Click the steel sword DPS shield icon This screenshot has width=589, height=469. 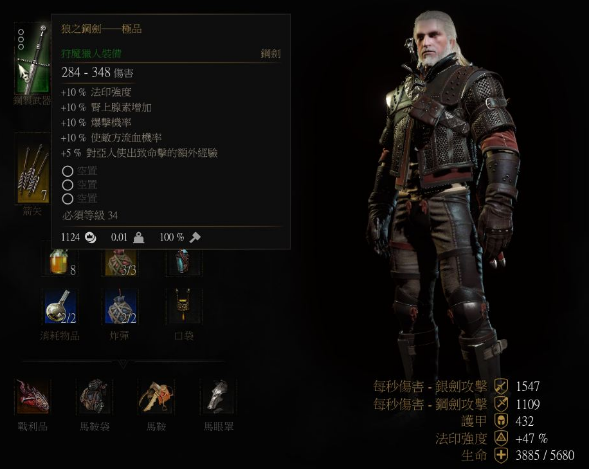tap(501, 404)
